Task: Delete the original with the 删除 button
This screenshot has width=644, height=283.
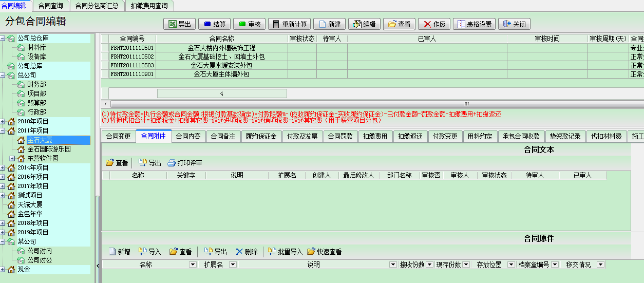Action: 247,252
